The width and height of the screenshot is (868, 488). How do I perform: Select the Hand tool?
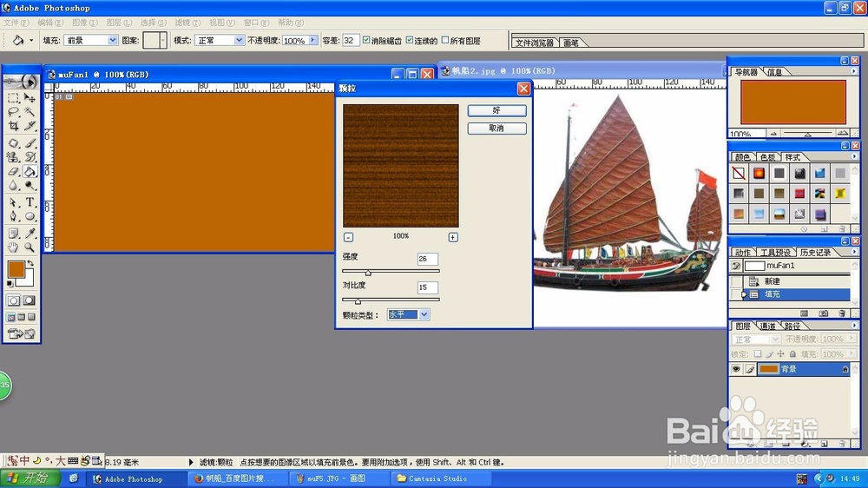tap(13, 247)
